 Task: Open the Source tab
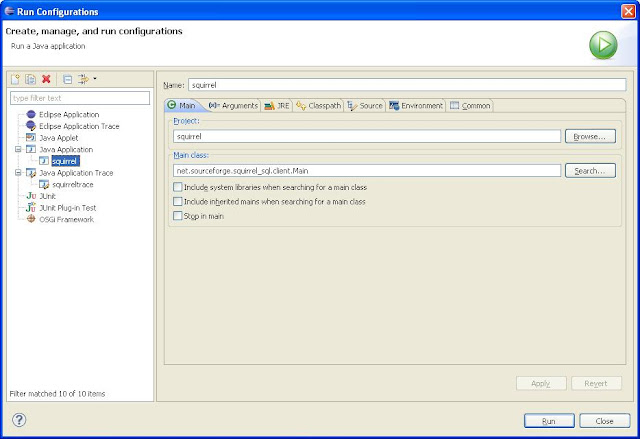(365, 106)
